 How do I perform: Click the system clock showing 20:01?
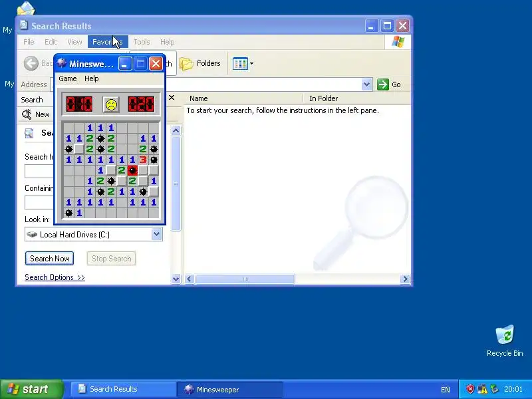513,389
